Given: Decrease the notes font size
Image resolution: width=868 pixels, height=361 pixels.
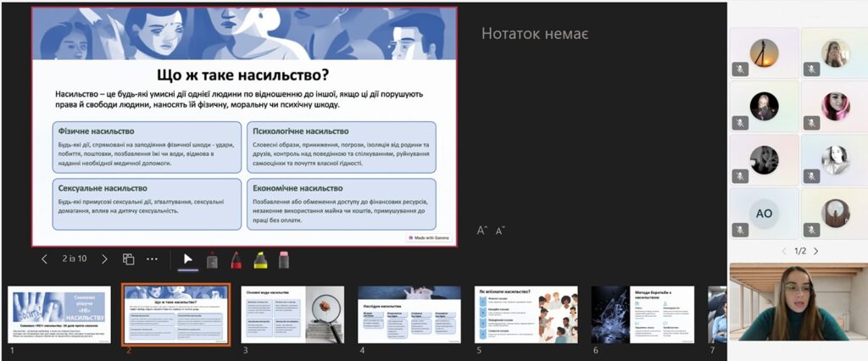Looking at the screenshot, I should (500, 230).
